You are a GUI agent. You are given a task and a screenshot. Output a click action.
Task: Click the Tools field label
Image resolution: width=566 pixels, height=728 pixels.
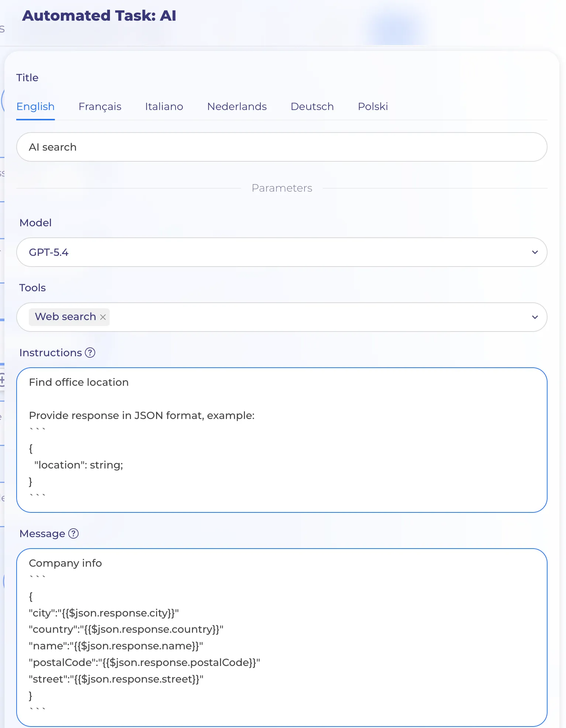(x=32, y=288)
